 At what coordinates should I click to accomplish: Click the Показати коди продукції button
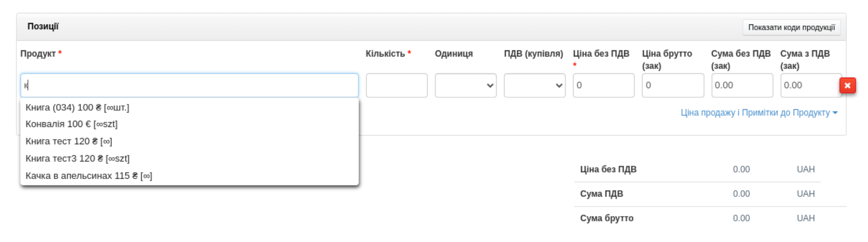pos(791,27)
